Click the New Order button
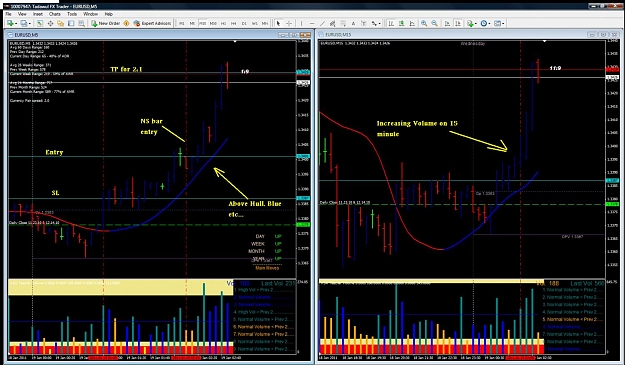The height and width of the screenshot is (365, 625). click(x=105, y=24)
